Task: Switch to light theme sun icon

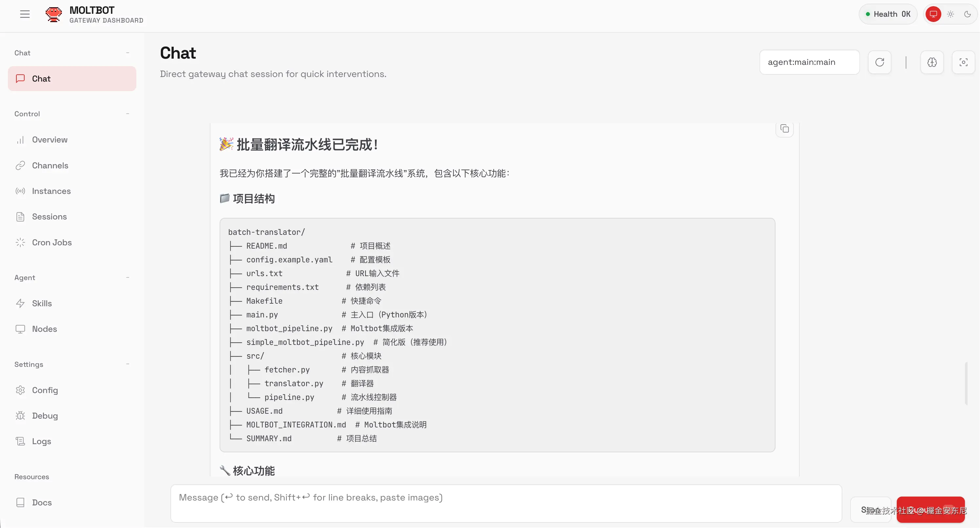Action: [x=950, y=14]
